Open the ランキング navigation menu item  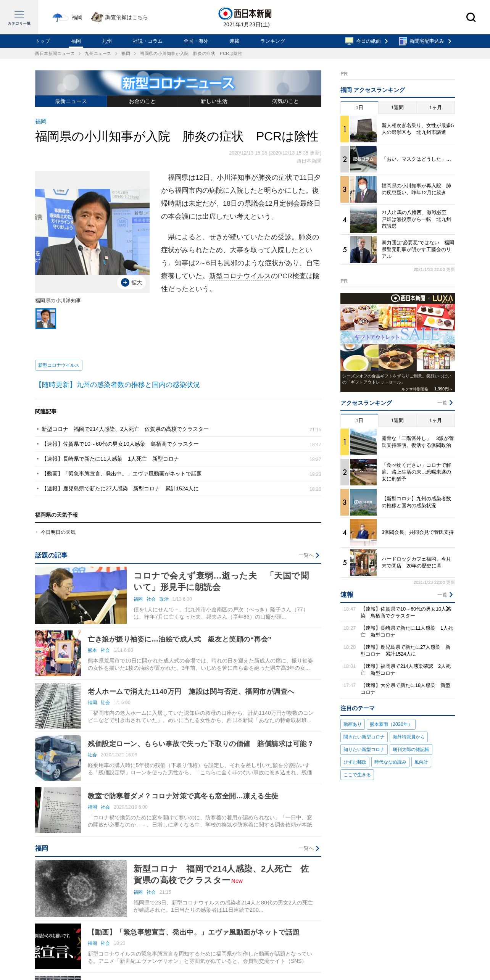coord(272,41)
